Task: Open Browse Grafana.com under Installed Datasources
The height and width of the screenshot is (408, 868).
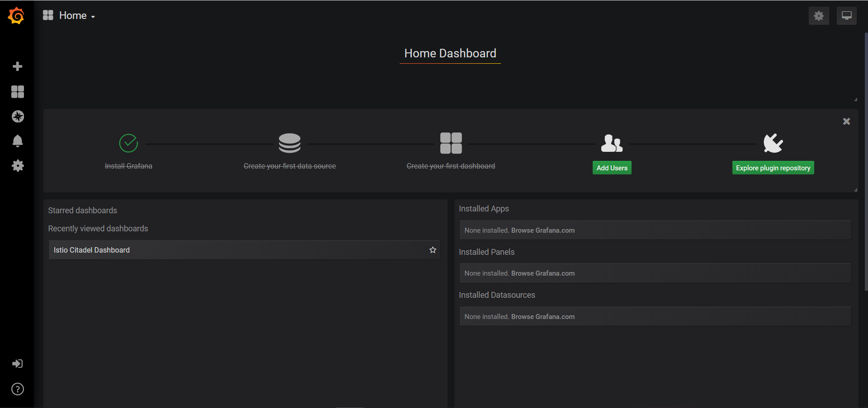Action: tap(543, 316)
